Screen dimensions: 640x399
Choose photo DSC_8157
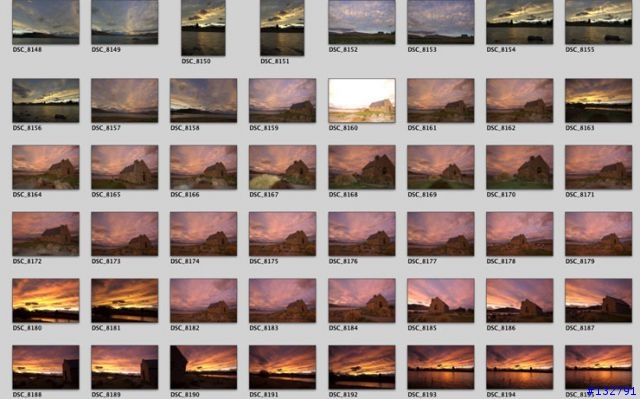tap(124, 100)
